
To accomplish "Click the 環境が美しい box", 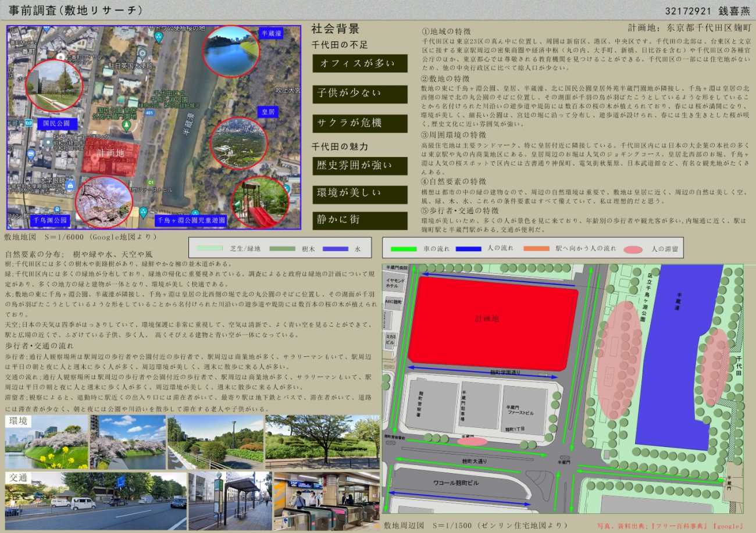I will (x=359, y=194).
